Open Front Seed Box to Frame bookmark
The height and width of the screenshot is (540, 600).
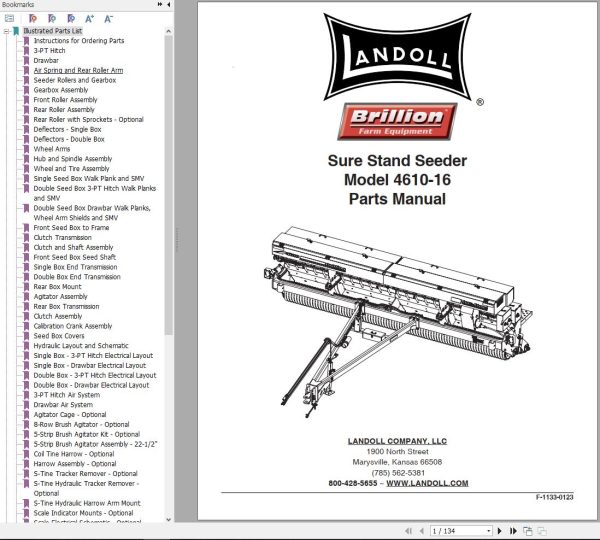click(71, 228)
